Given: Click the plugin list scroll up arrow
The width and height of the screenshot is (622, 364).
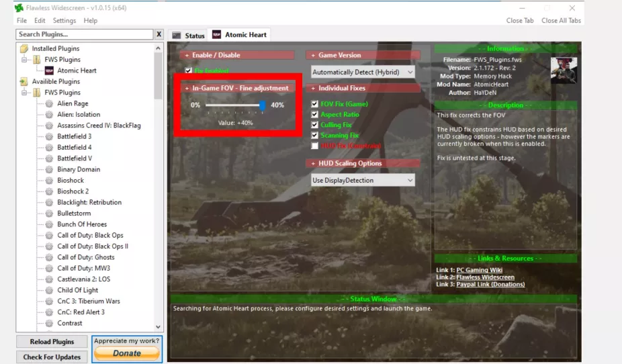Looking at the screenshot, I should click(x=159, y=48).
